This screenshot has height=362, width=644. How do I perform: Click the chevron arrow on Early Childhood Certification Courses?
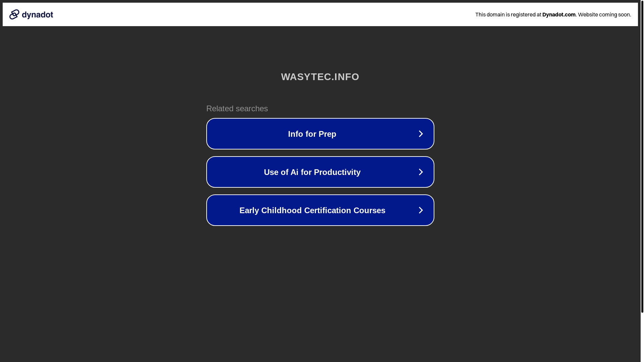(x=421, y=210)
